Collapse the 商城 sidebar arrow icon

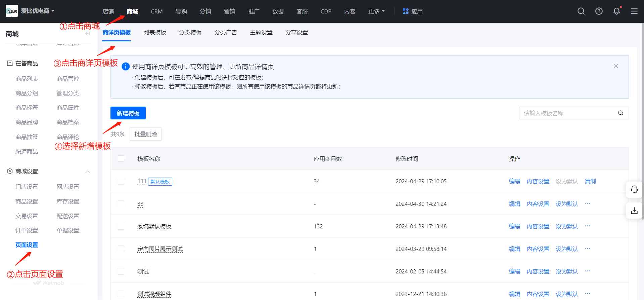coord(88,34)
